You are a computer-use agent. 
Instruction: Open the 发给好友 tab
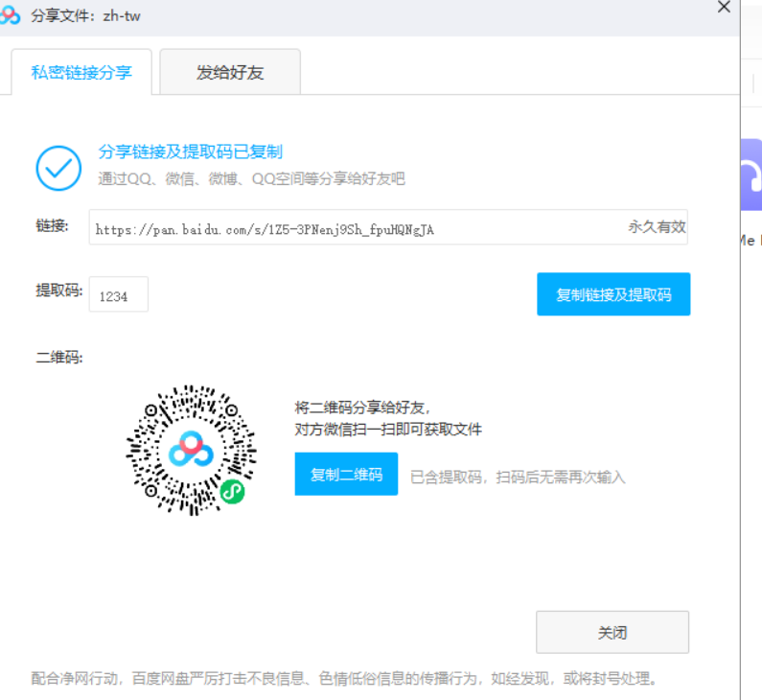tap(230, 72)
